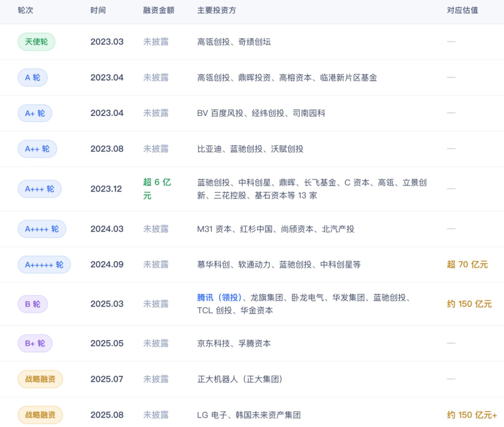Click the date 2023.08
The image size is (504, 427).
click(107, 149)
